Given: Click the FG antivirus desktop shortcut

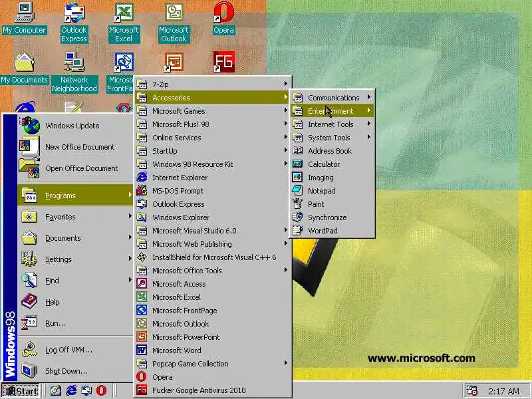Looking at the screenshot, I should (223, 62).
